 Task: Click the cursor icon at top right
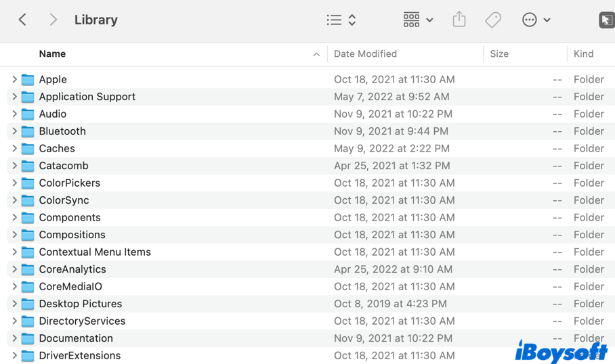tap(606, 20)
